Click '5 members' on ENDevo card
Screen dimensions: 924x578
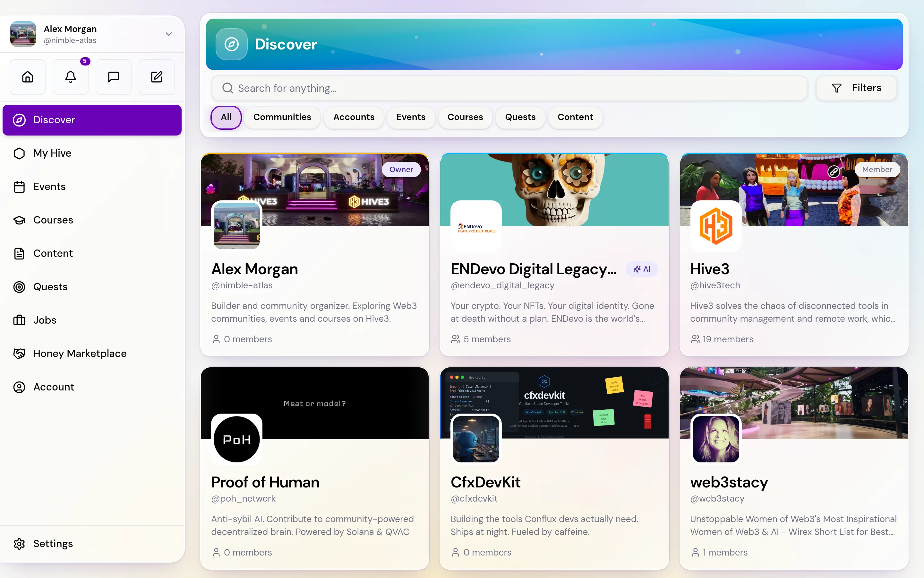[x=487, y=339]
